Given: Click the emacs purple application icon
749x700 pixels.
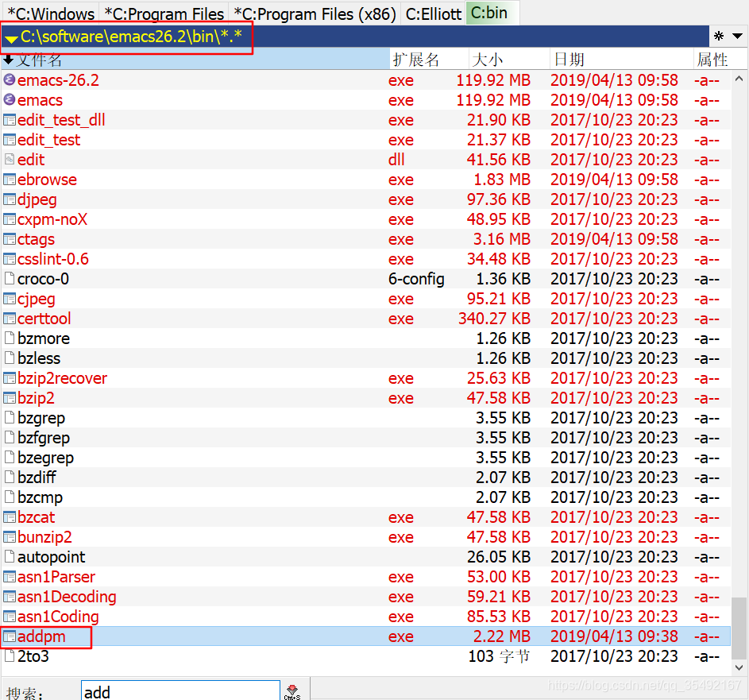Looking at the screenshot, I should tap(9, 99).
